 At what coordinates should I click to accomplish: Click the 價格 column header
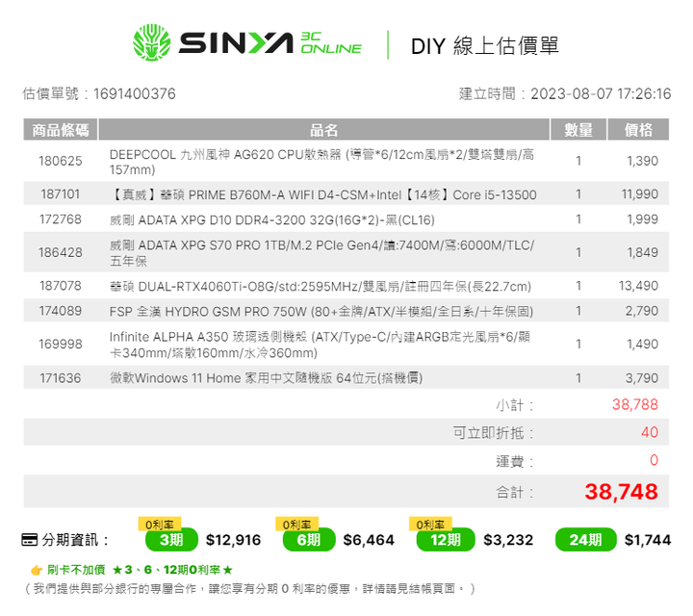[x=639, y=130]
